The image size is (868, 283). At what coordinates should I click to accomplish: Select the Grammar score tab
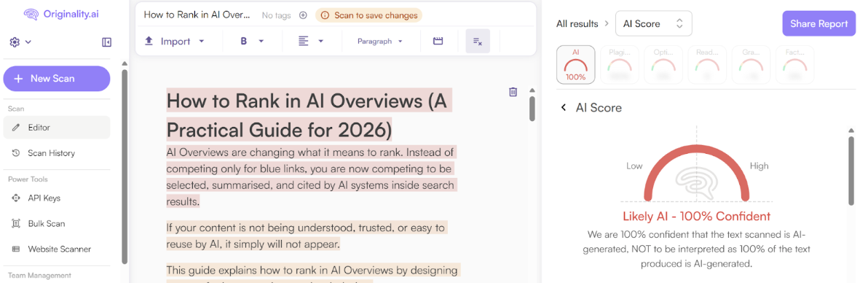tap(751, 65)
